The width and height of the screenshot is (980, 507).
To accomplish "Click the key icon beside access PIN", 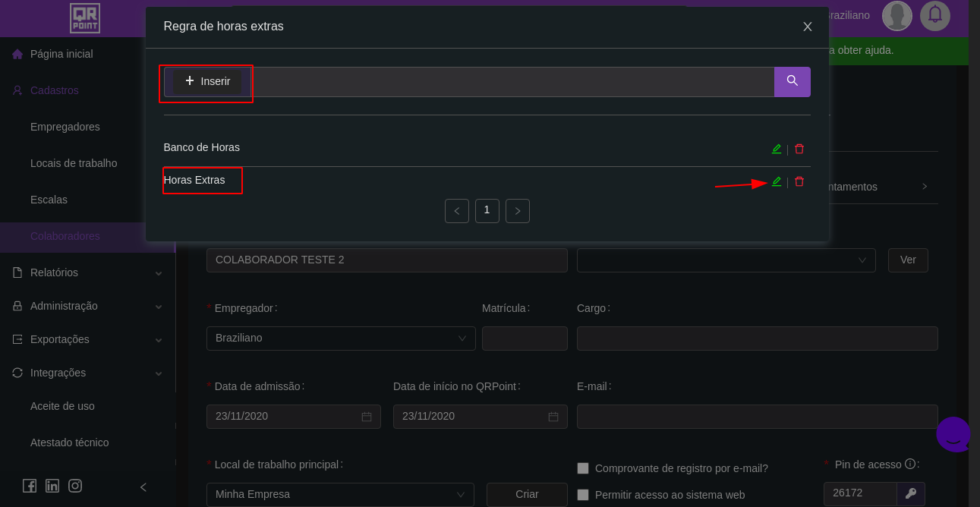I will click(910, 493).
